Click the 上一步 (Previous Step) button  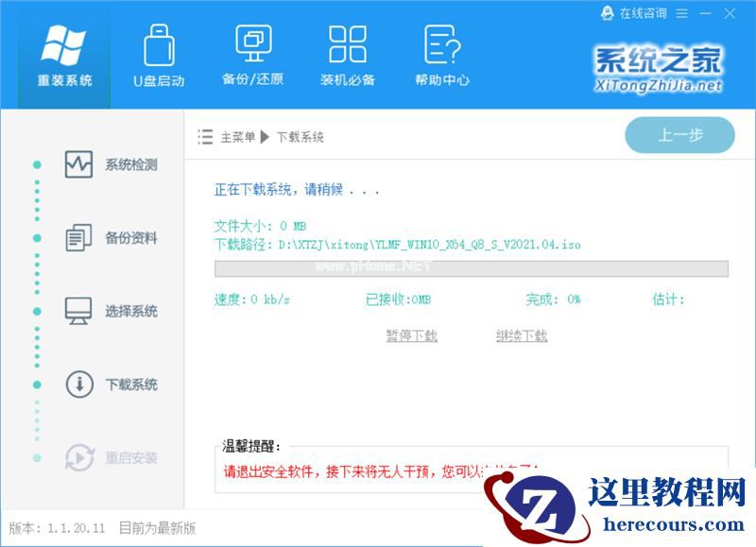pos(679,136)
